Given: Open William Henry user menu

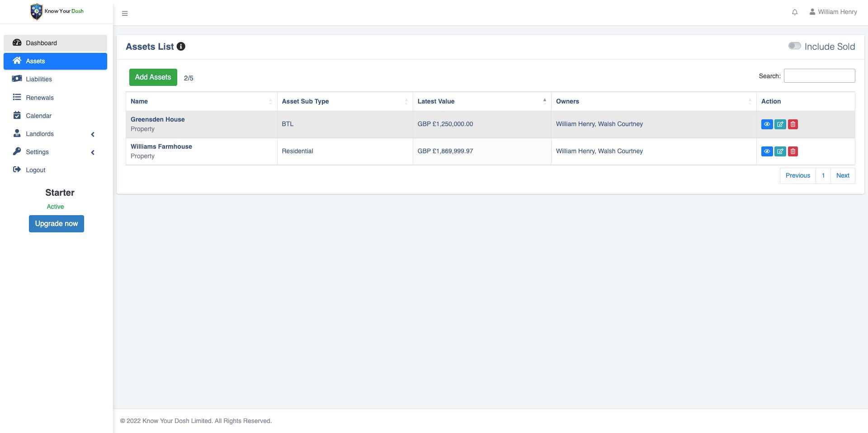Looking at the screenshot, I should [x=833, y=12].
